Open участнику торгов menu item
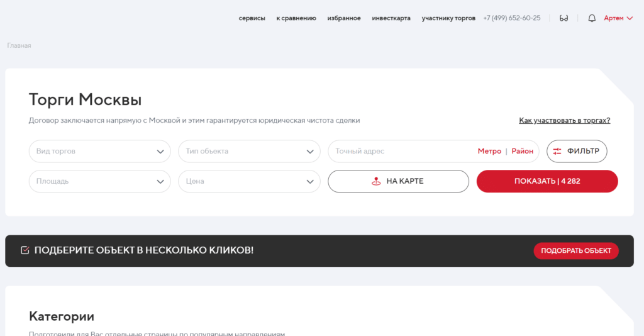Viewport: 644px width, 336px height. [448, 18]
